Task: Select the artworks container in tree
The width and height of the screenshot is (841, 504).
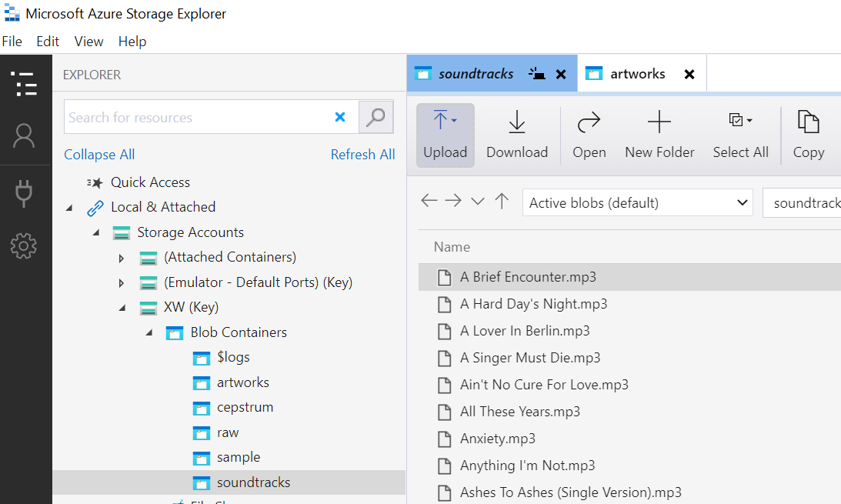Action: pyautogui.click(x=243, y=383)
